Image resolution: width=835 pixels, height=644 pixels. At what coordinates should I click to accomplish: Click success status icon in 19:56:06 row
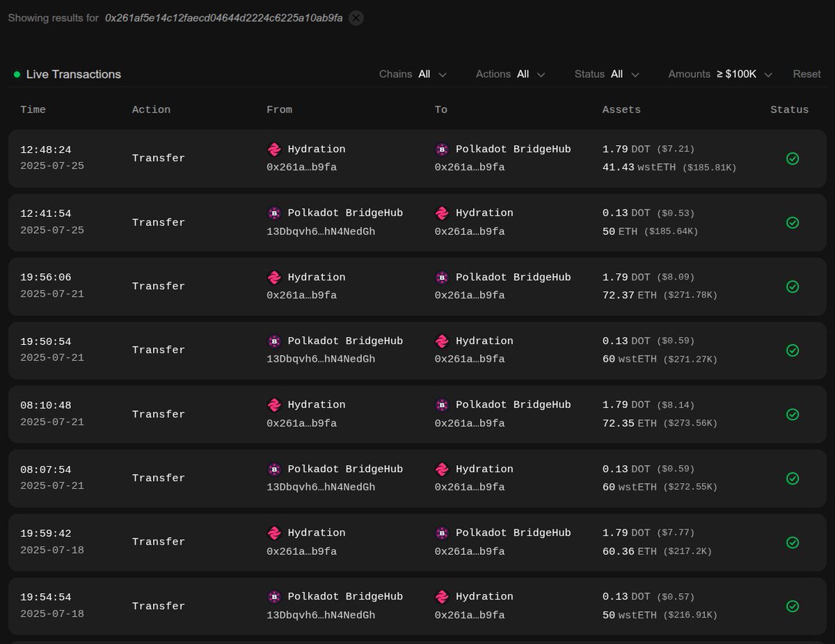click(x=792, y=287)
